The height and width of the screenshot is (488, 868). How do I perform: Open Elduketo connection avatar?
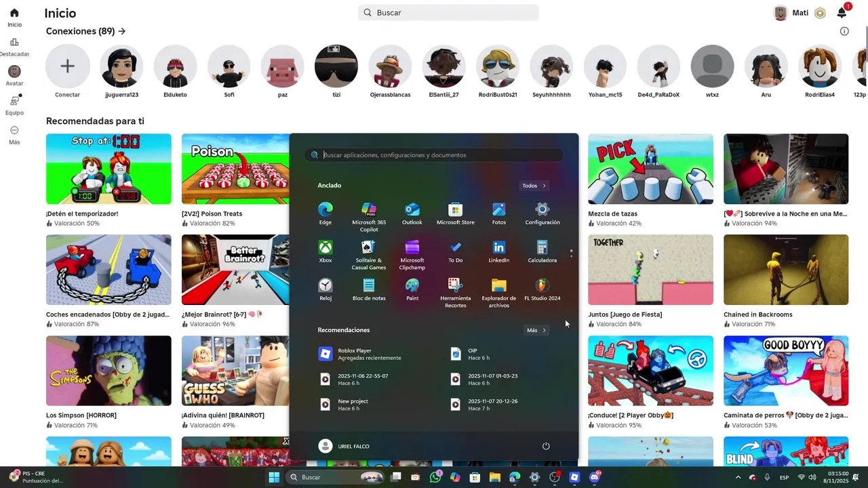[175, 66]
